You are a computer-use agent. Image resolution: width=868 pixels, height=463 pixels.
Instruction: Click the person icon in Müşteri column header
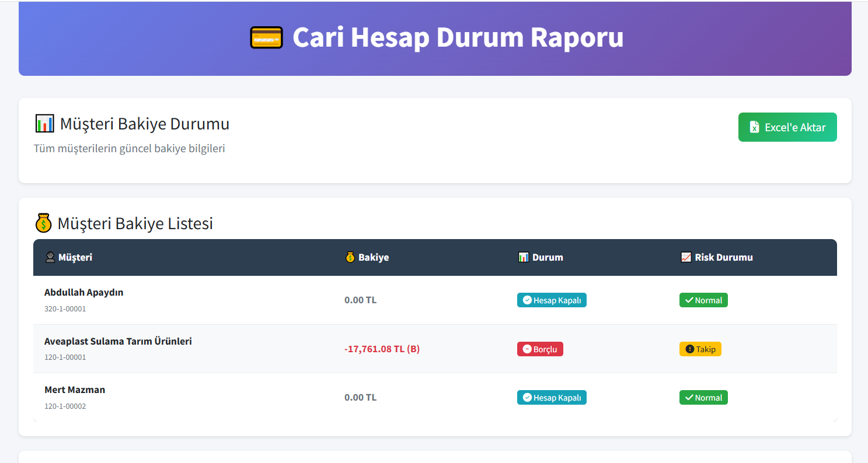click(x=50, y=257)
